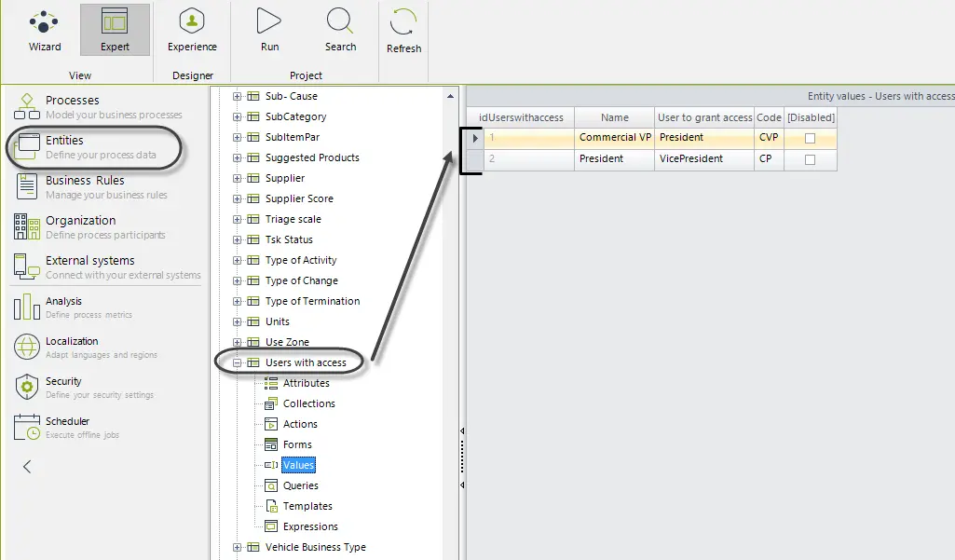Expand the Supplier Score entity
The height and width of the screenshot is (560, 955).
[x=237, y=198]
